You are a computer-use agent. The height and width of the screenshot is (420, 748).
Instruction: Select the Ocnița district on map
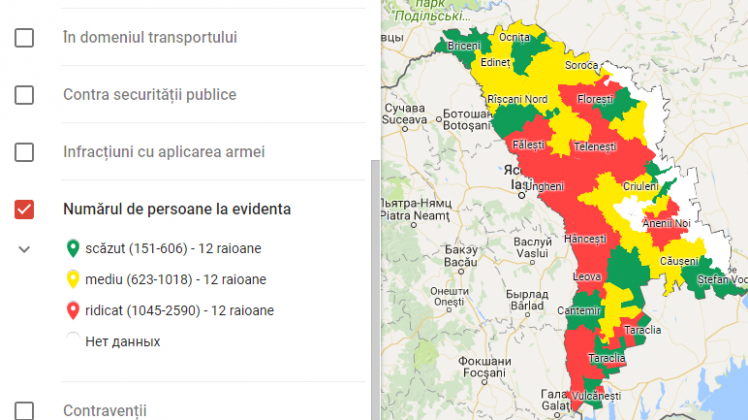point(514,37)
